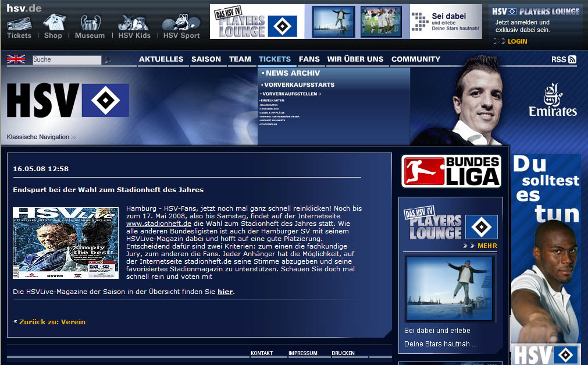Expand the Vorverkaufsstellen submenu entry
Viewport: 588px width, 365px height.
tap(291, 94)
